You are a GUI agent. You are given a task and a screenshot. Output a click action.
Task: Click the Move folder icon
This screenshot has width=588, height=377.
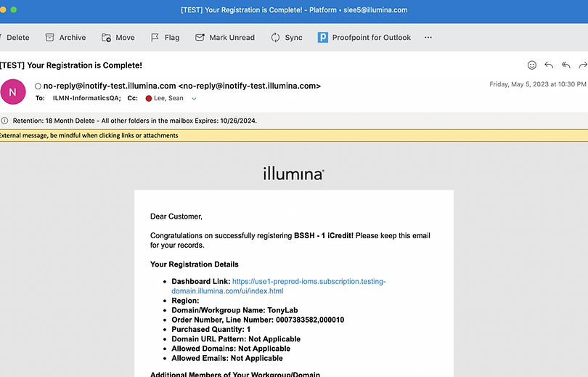tap(106, 38)
